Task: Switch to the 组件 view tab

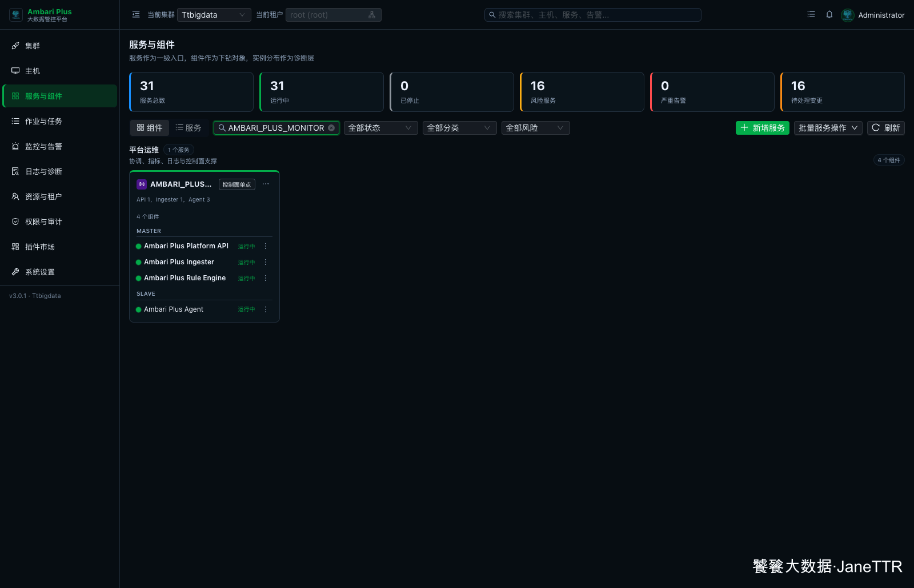Action: tap(150, 128)
